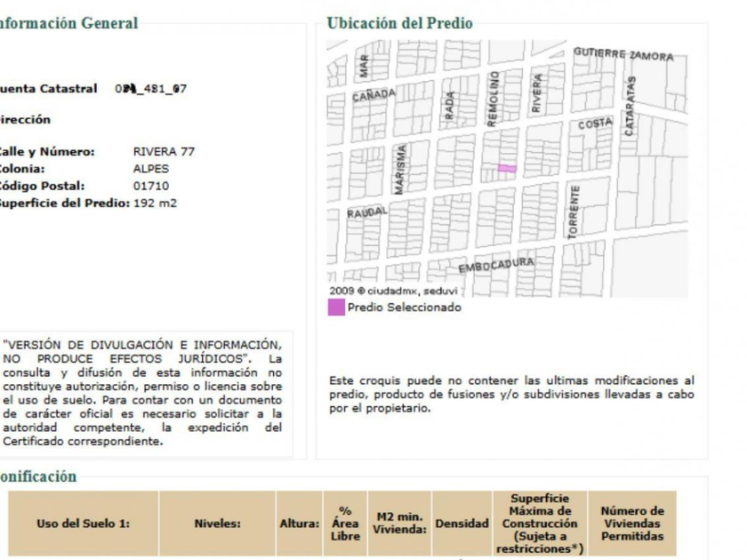Click the Densidad column header
The width and height of the screenshot is (747, 560).
pos(462,524)
